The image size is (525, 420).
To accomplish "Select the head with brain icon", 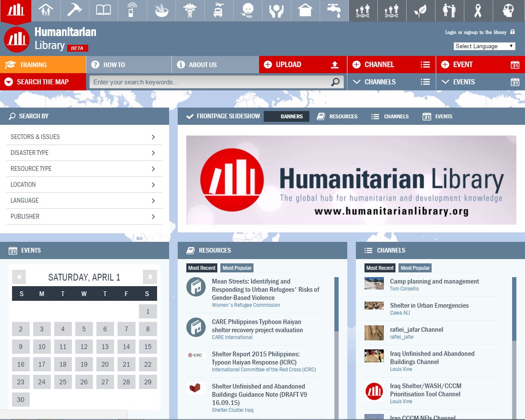I will (509, 10).
